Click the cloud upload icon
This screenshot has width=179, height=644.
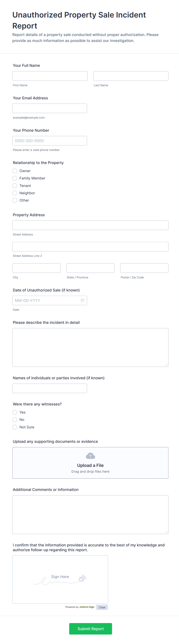[x=90, y=456]
